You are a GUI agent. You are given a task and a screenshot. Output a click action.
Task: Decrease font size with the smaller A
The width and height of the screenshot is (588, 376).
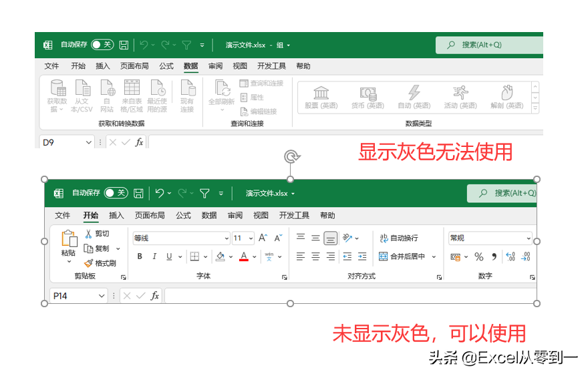(278, 238)
